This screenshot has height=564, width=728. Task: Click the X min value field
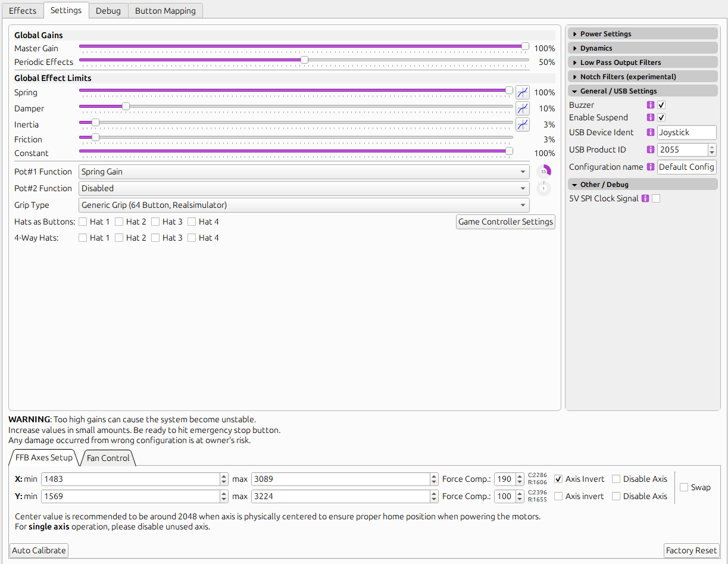[130, 479]
